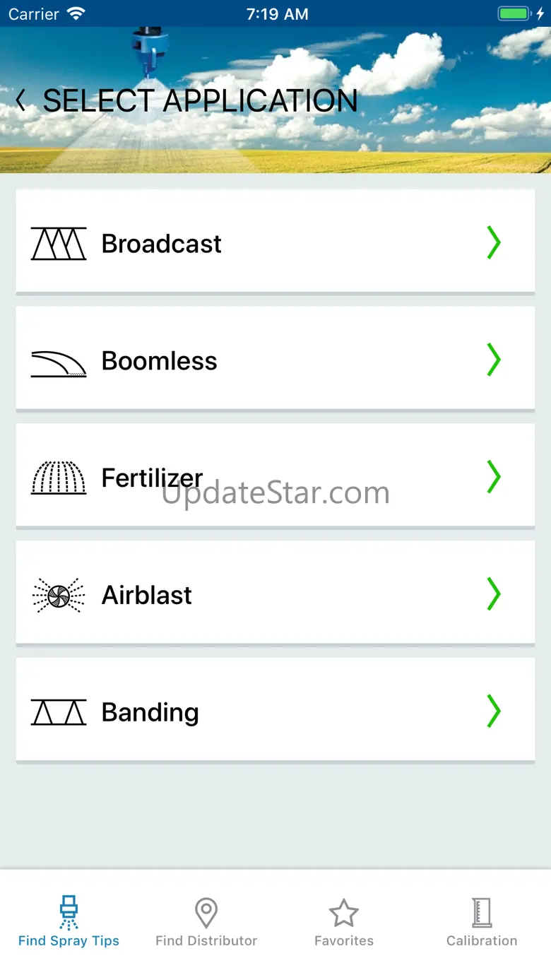Image resolution: width=551 pixels, height=980 pixels.
Task: Tap the Banding spray pattern icon
Action: pyautogui.click(x=59, y=712)
